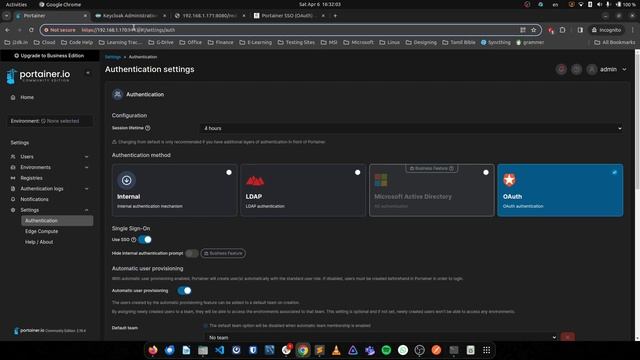Switch to the 192.168.1.171:8080 tab
Viewport: 640px width, 360px height.
[210, 16]
